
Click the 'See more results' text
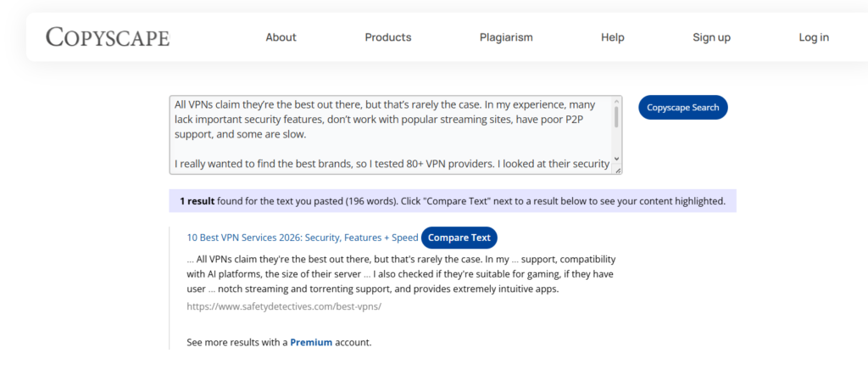tap(237, 343)
